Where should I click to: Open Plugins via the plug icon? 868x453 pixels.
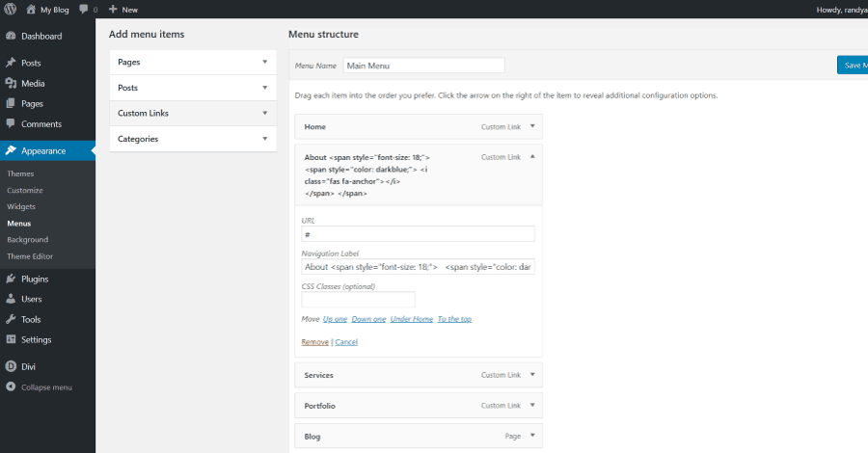click(11, 280)
